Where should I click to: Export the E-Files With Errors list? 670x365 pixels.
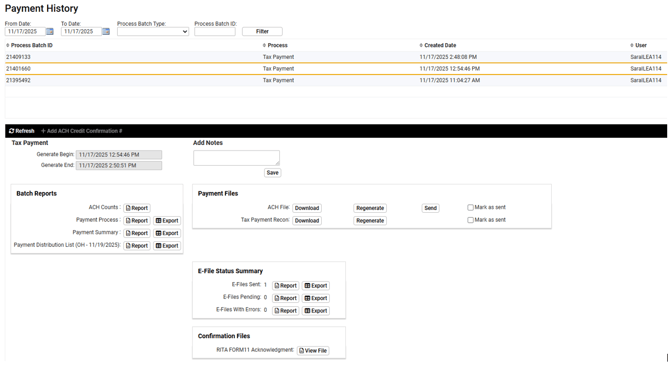pos(316,311)
